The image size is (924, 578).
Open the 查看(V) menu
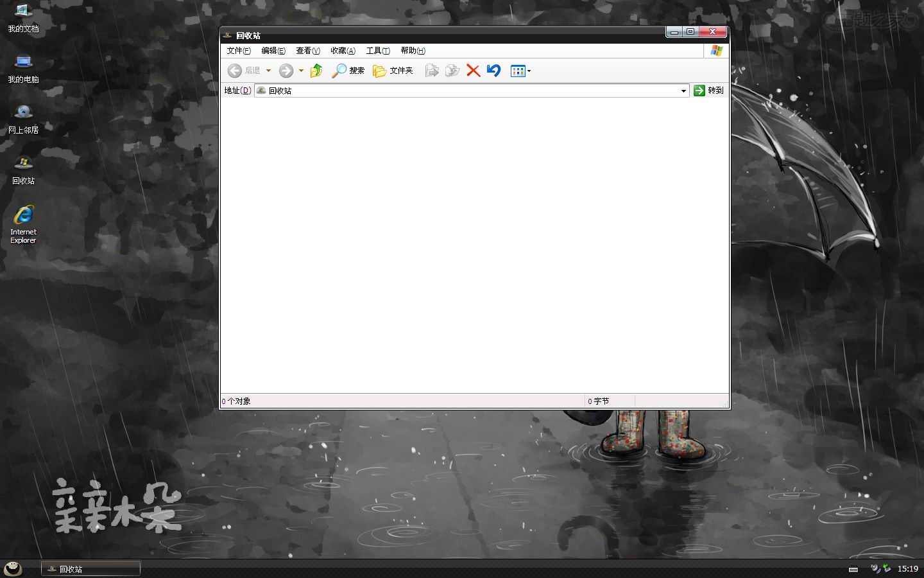[x=308, y=51]
